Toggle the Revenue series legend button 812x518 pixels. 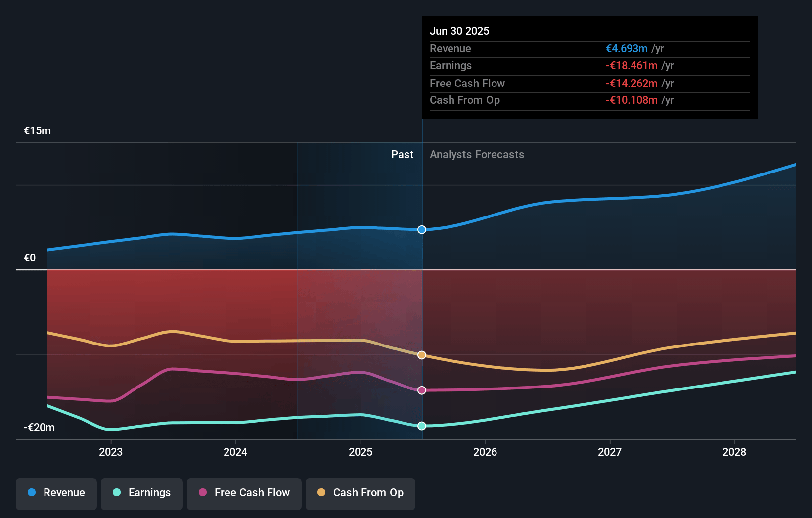[56, 493]
